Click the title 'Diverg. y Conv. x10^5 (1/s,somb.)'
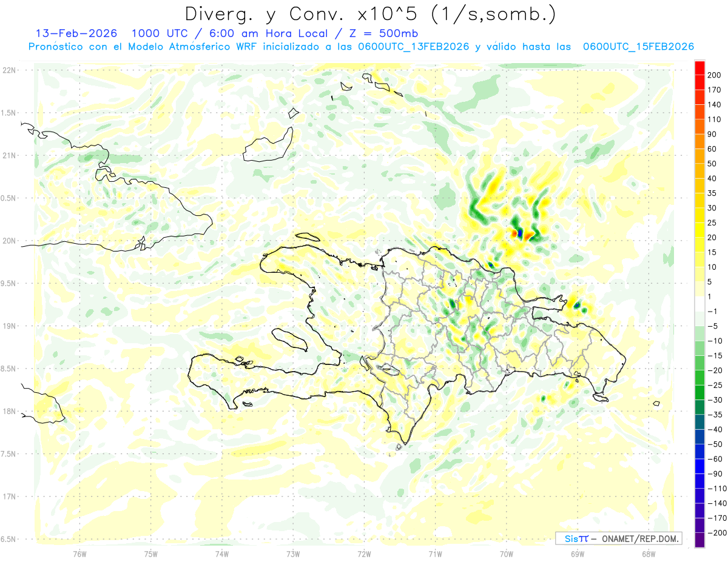Image resolution: width=728 pixels, height=562 pixels. point(369,14)
